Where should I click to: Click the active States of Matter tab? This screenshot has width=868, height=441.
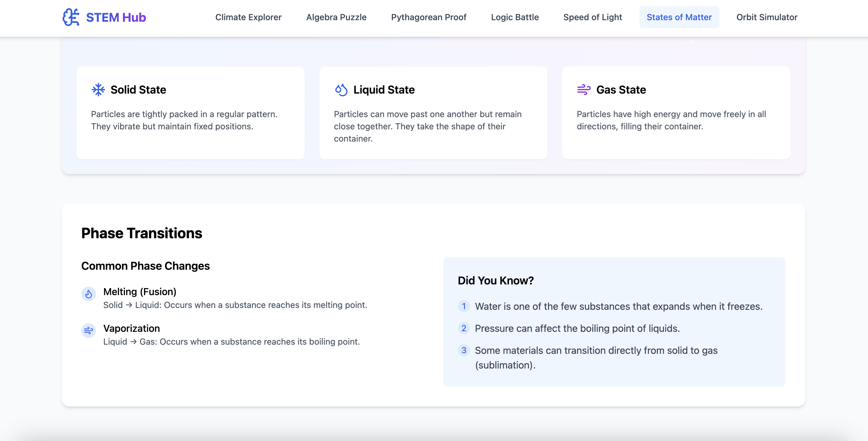(679, 17)
